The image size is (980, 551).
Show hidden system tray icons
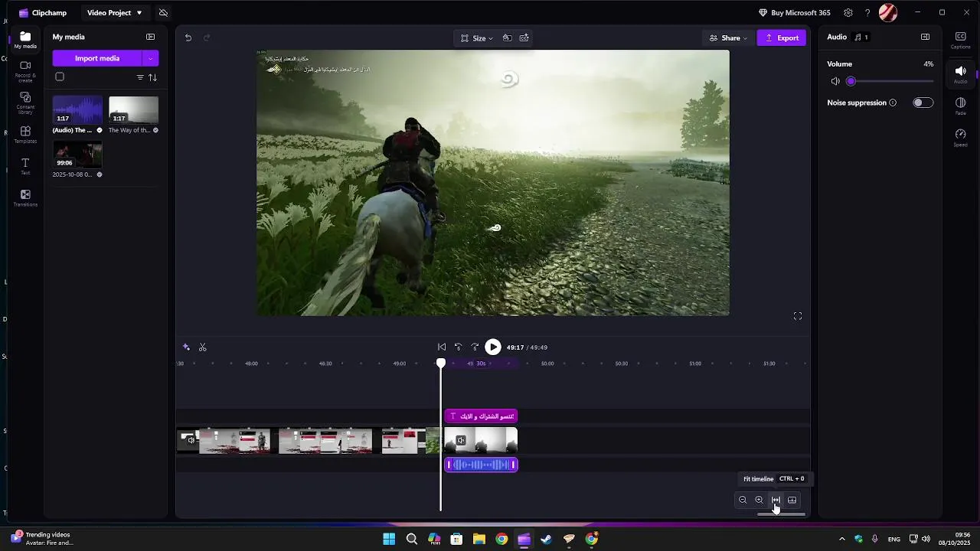pos(842,539)
